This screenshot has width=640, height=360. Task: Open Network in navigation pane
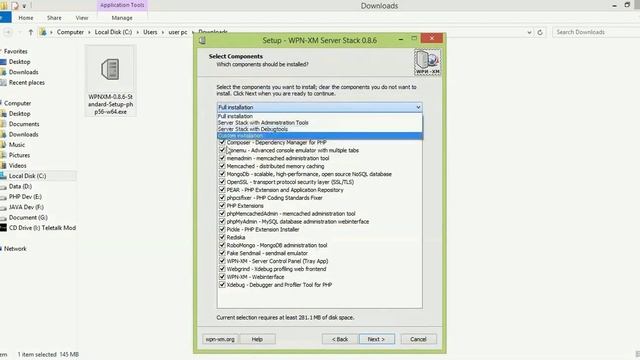15,249
